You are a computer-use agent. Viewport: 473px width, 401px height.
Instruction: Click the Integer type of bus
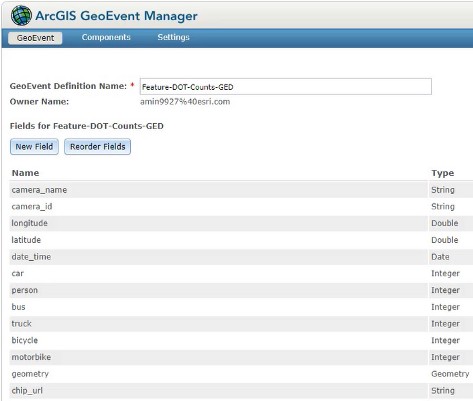(445, 307)
